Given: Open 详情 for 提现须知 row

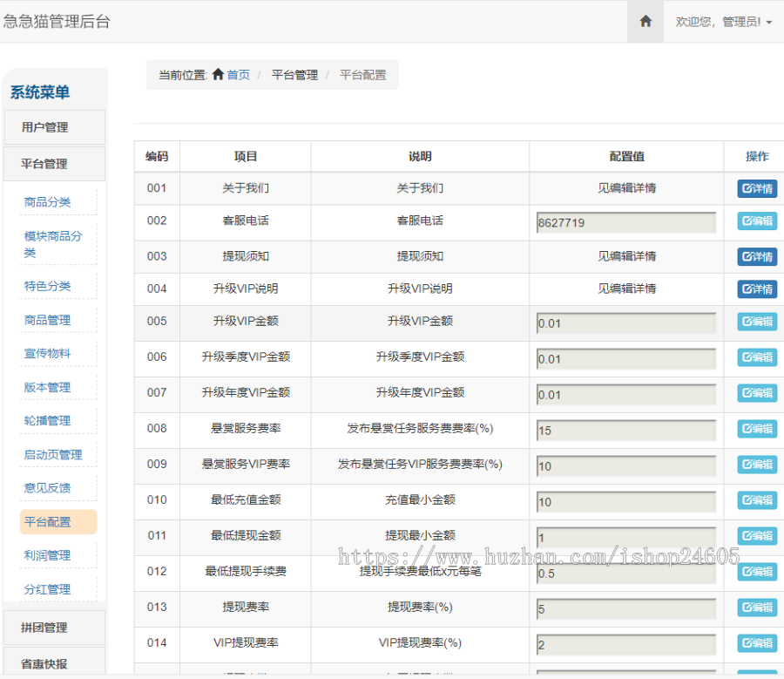Looking at the screenshot, I should coord(756,256).
